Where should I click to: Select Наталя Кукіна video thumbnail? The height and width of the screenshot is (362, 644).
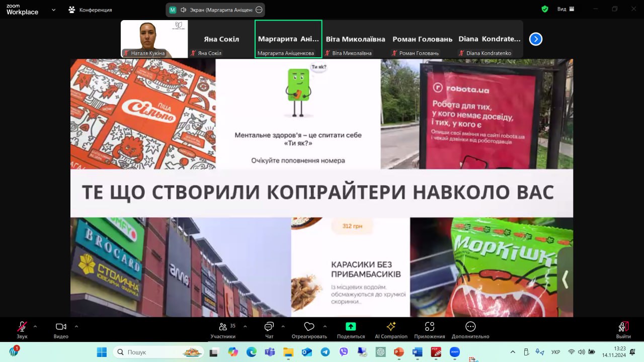tap(154, 39)
